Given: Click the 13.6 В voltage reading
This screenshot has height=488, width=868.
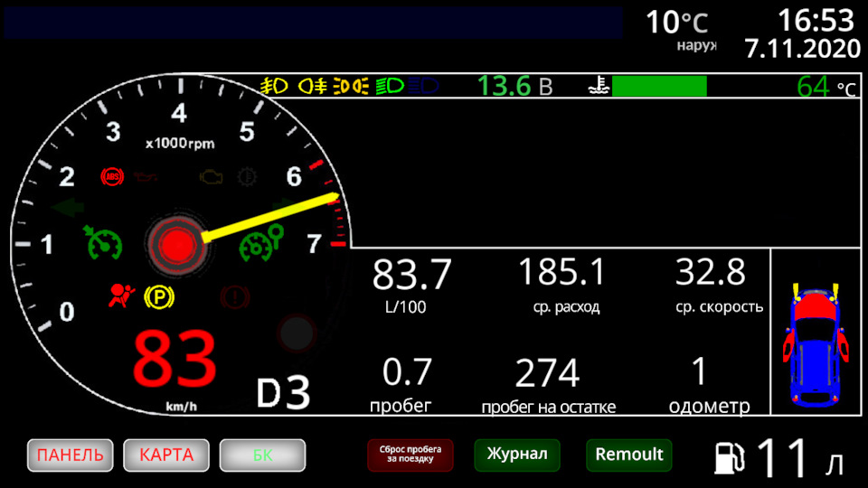Looking at the screenshot, I should tap(514, 87).
